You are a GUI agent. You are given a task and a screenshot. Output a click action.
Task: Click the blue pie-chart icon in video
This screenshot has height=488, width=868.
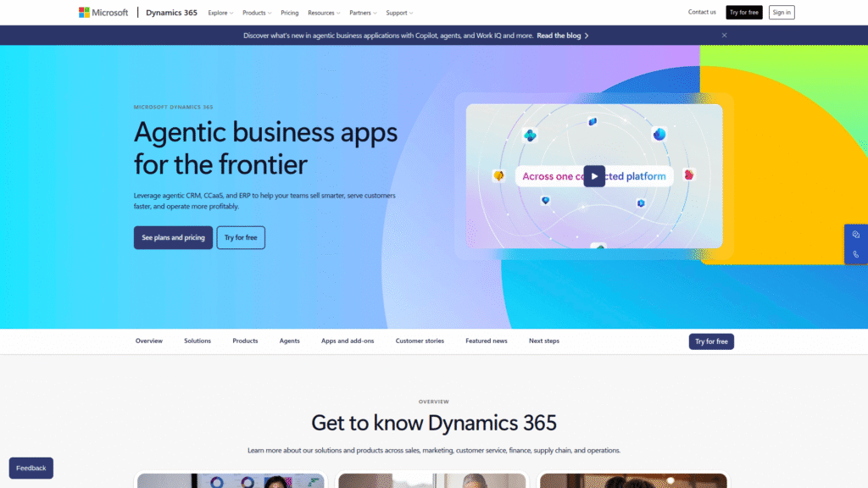(659, 135)
